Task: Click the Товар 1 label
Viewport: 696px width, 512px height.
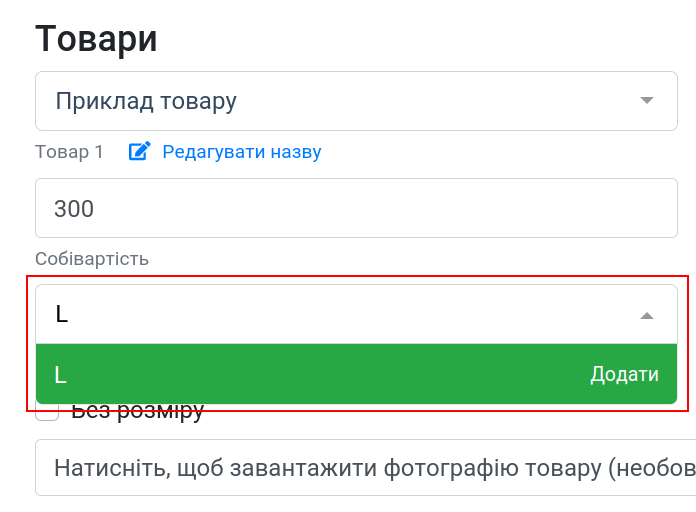Action: [69, 152]
